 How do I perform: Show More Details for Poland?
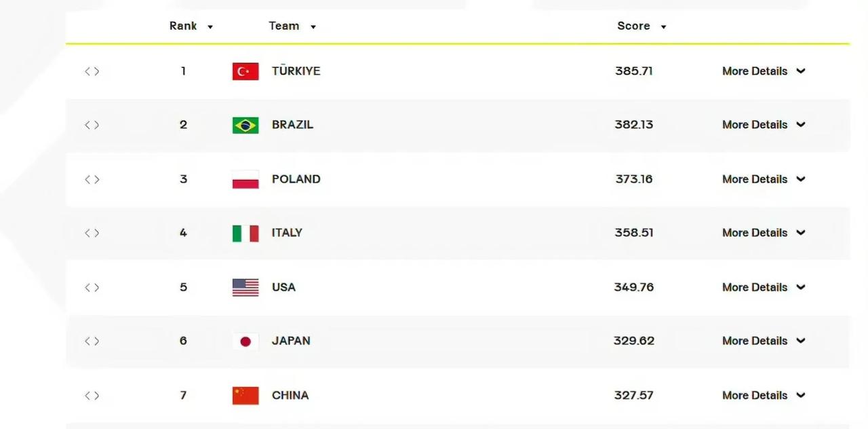pyautogui.click(x=764, y=179)
